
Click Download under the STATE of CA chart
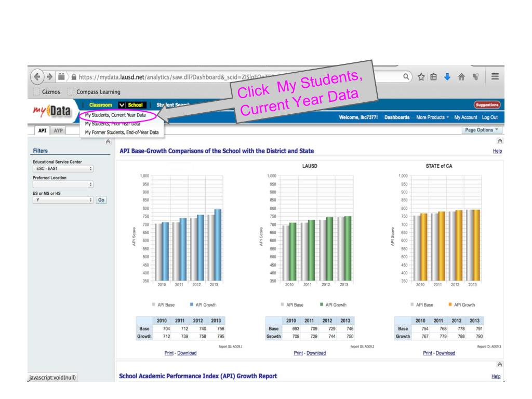point(445,353)
